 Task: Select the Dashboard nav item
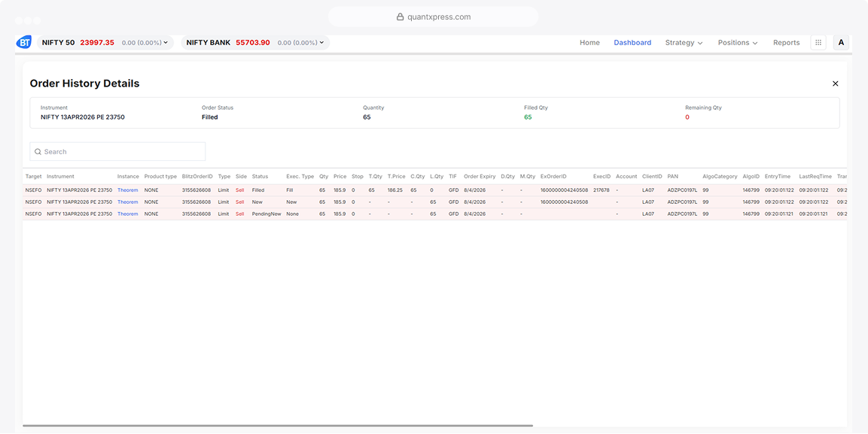[x=632, y=43]
